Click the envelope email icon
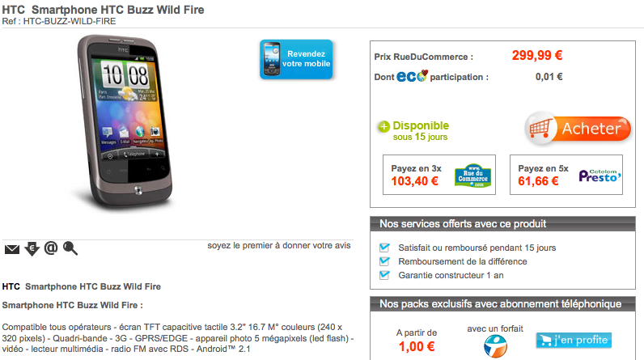The height and width of the screenshot is (360, 644). coord(12,248)
